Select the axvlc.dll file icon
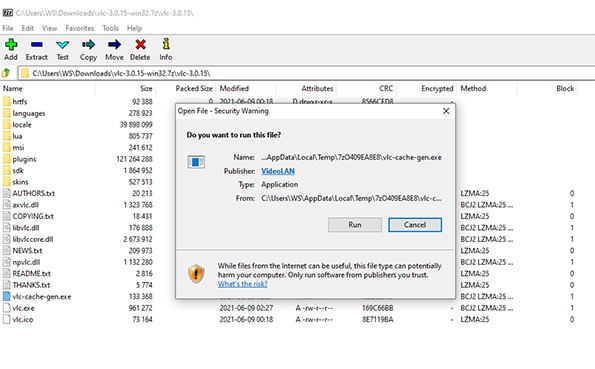The width and height of the screenshot is (595, 369). [6, 205]
